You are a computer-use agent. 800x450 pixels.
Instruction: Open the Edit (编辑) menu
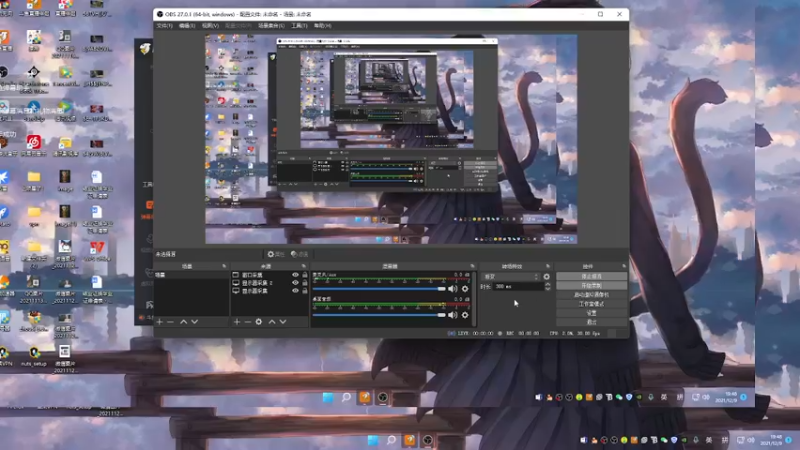[x=187, y=26]
